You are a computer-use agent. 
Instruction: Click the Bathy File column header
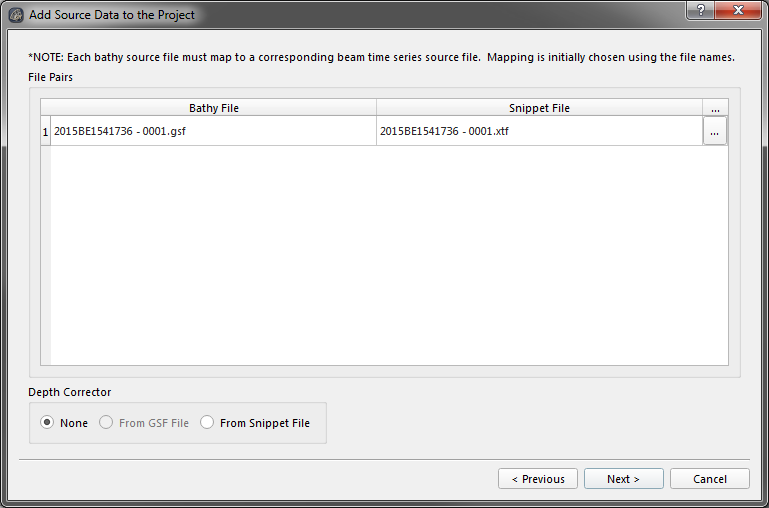click(x=213, y=108)
